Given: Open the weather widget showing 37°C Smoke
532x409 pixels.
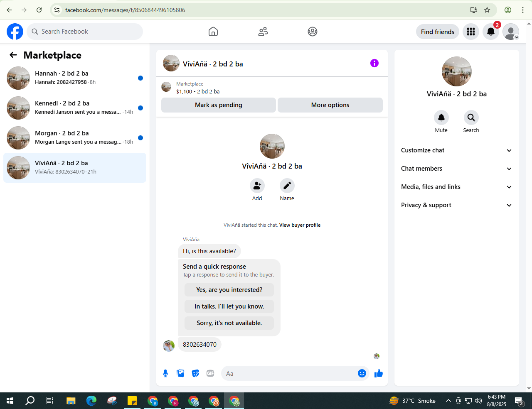Looking at the screenshot, I should (x=412, y=401).
